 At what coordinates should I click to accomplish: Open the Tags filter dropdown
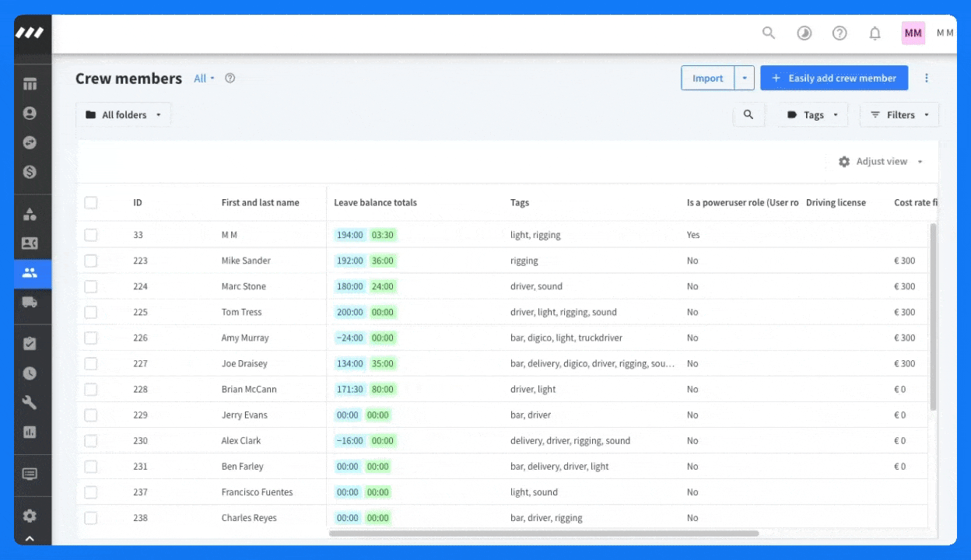coord(813,115)
